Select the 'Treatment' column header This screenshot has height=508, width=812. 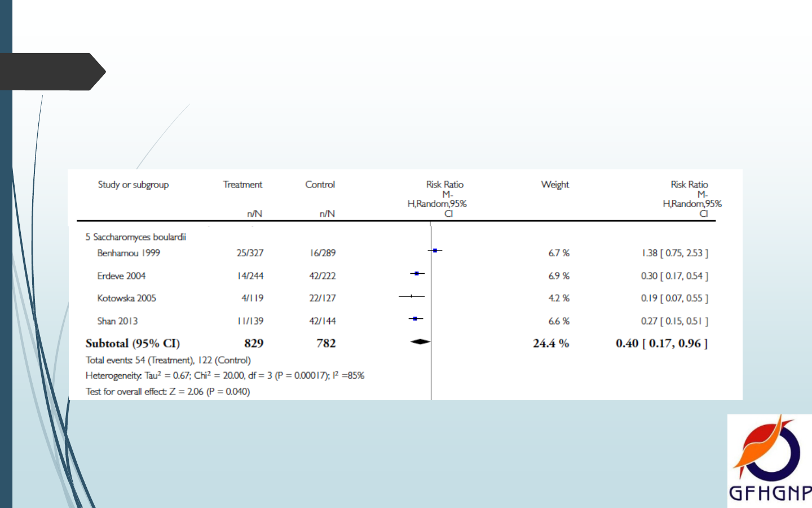tap(242, 185)
